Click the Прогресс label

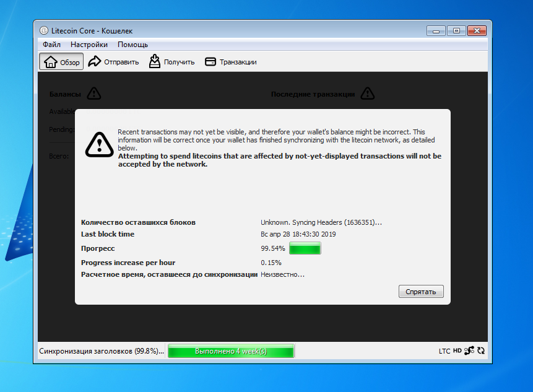(x=98, y=248)
